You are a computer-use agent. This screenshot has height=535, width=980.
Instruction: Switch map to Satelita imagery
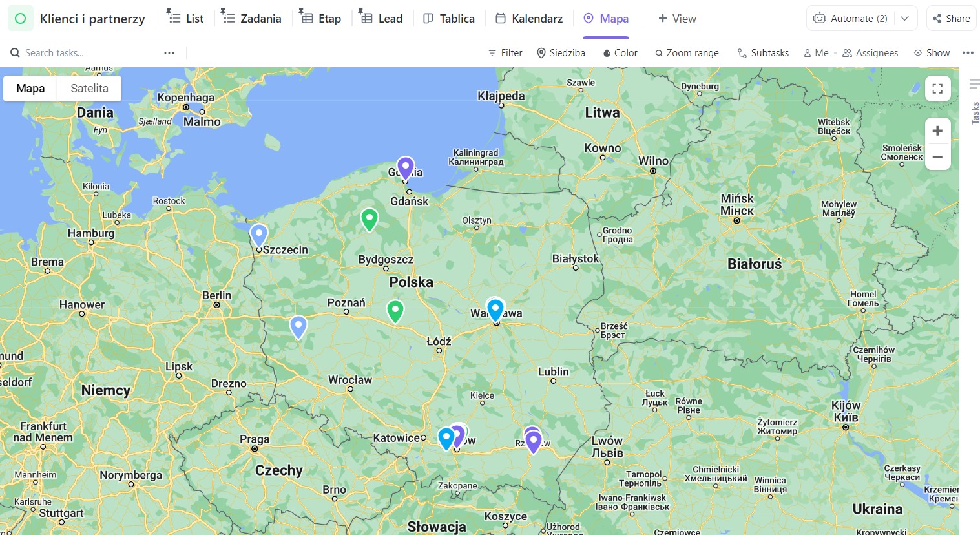89,89
